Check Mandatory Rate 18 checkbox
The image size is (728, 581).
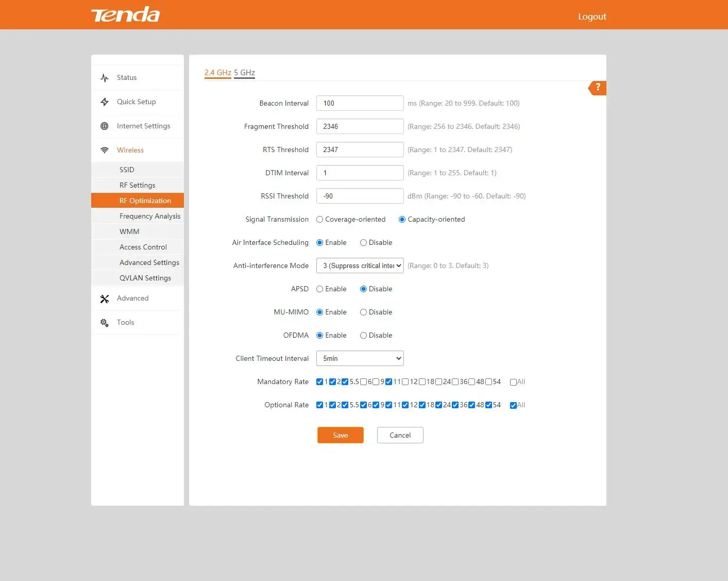(422, 382)
